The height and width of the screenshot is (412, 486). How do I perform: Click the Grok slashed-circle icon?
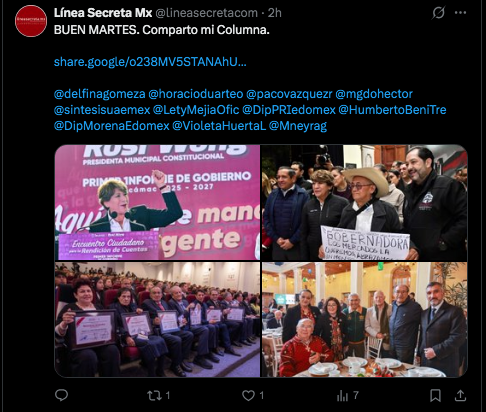pyautogui.click(x=438, y=13)
